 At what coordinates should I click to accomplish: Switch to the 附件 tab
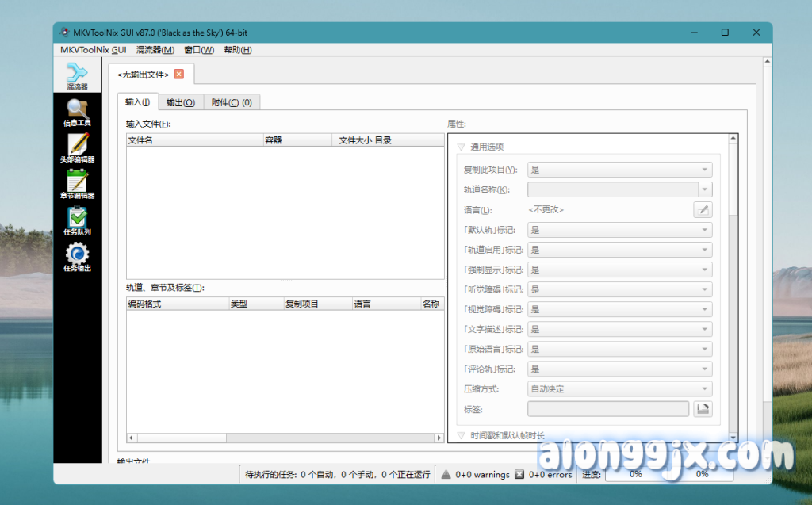pyautogui.click(x=232, y=102)
